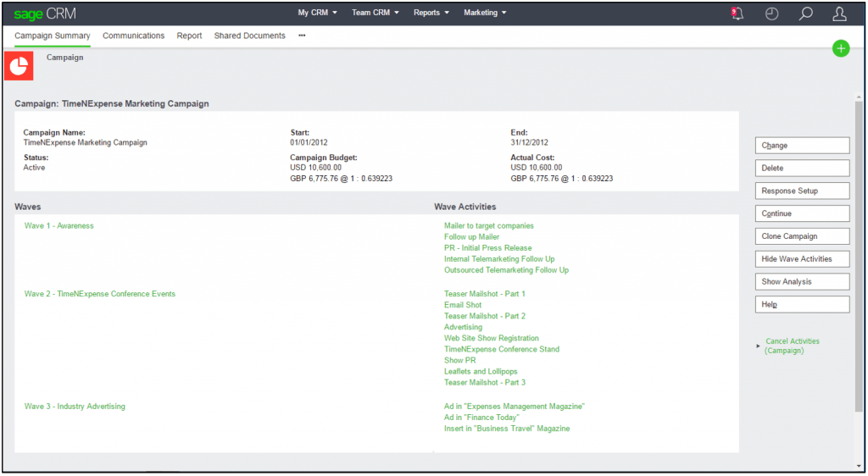
Task: Click the Wave Activities section heading
Action: coord(465,207)
